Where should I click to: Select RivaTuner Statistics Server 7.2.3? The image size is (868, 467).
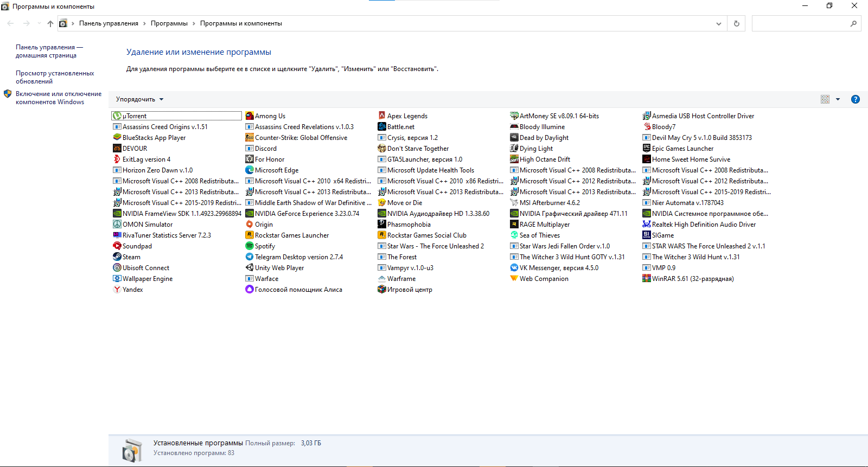point(162,235)
